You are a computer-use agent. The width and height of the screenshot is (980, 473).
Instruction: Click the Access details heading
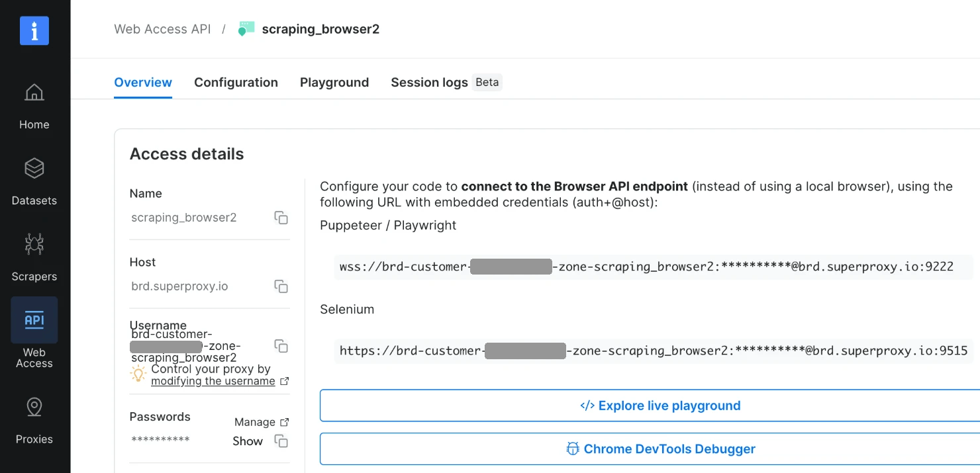(x=187, y=154)
